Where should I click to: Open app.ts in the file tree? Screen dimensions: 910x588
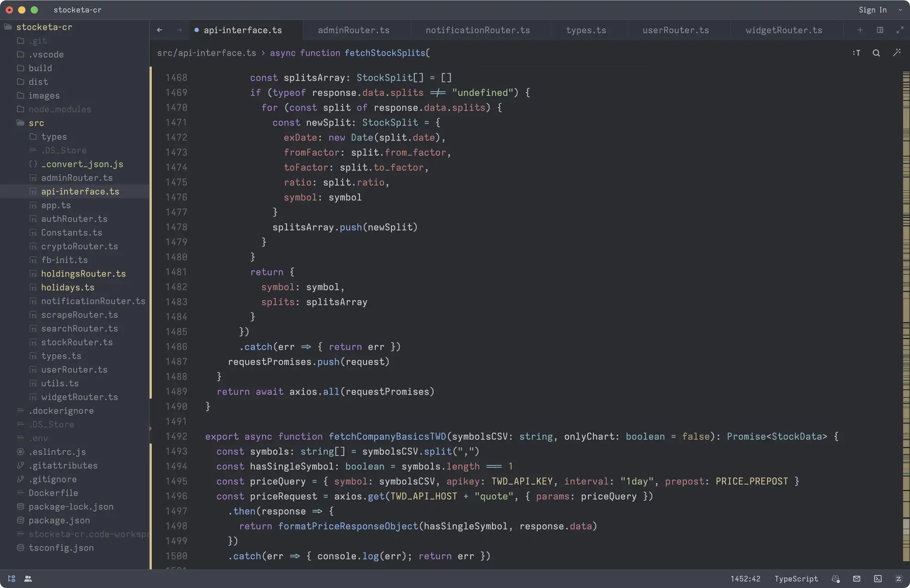[x=56, y=205]
